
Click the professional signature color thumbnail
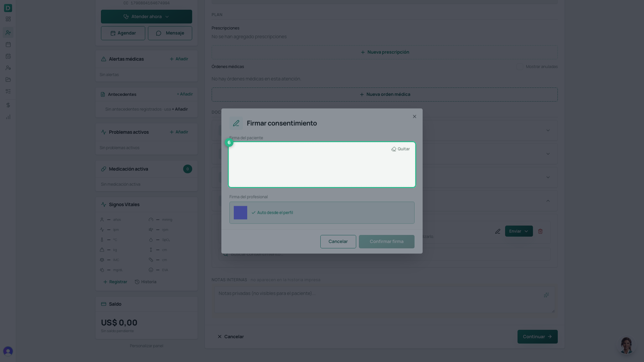tap(240, 213)
